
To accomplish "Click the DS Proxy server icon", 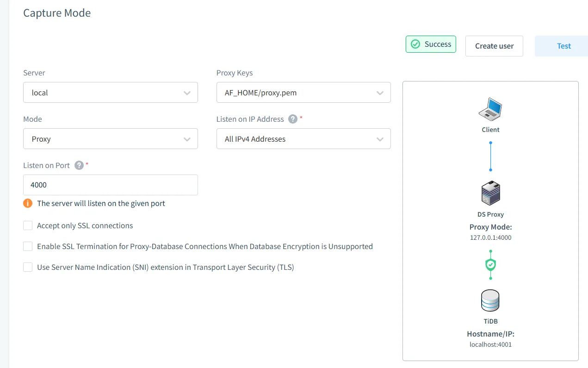I will pyautogui.click(x=490, y=193).
